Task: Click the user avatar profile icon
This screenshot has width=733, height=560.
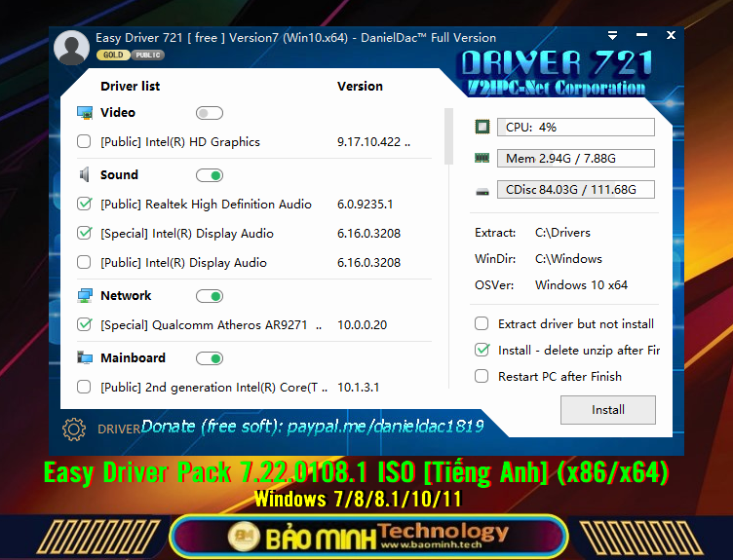Action: [71, 48]
